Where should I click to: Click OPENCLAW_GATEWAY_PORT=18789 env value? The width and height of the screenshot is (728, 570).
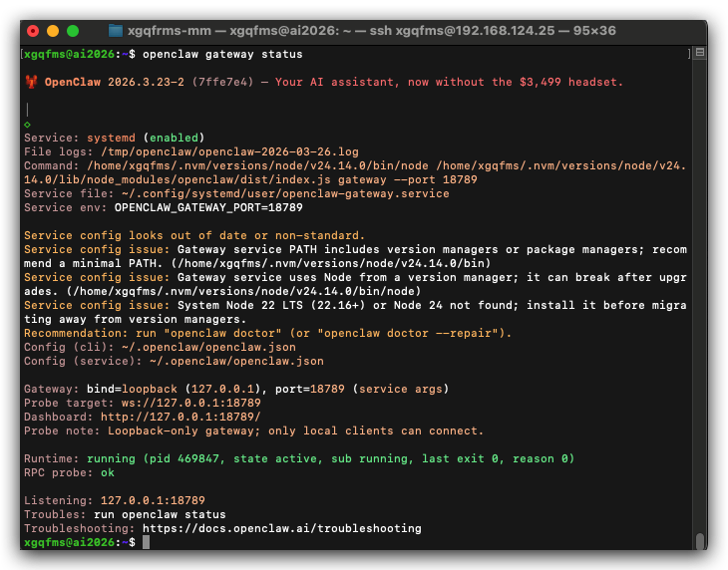pos(208,207)
